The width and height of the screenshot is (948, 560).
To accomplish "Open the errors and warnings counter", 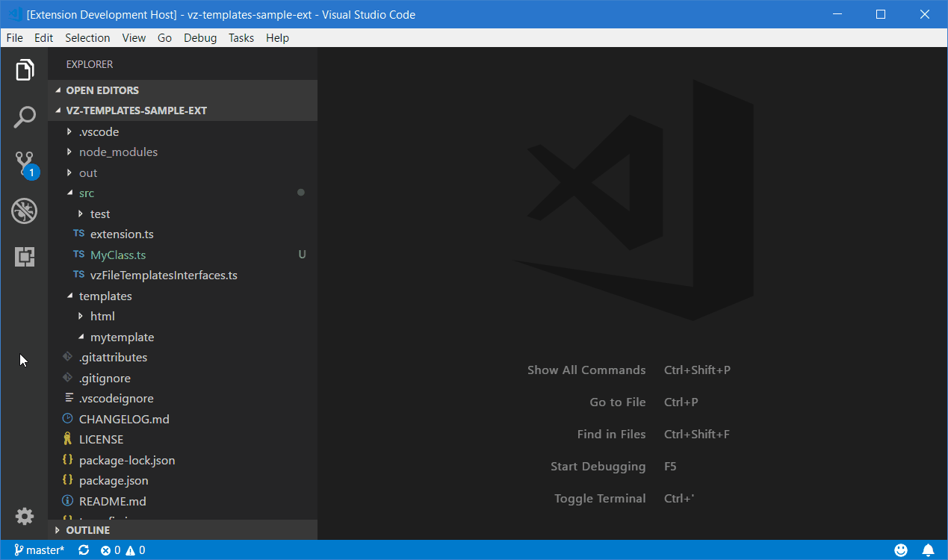I will point(123,550).
